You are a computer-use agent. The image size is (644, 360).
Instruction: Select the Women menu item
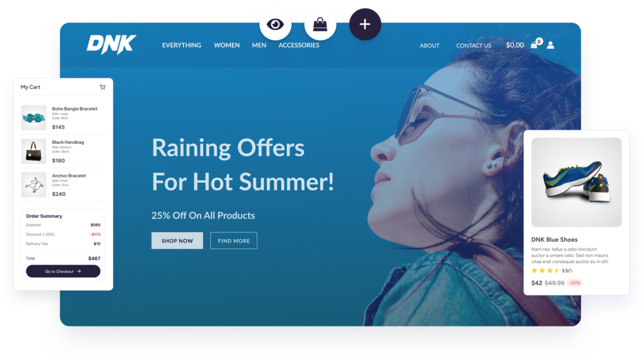tap(227, 45)
